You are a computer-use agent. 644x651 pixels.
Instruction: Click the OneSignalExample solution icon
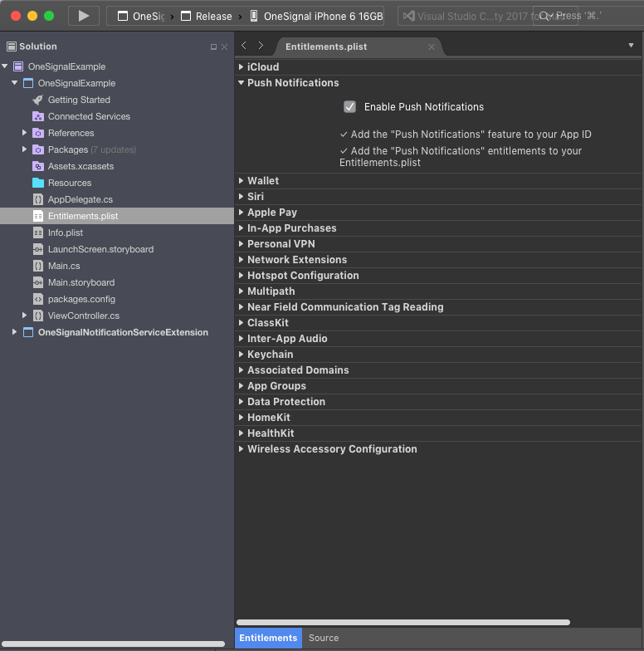(18, 66)
